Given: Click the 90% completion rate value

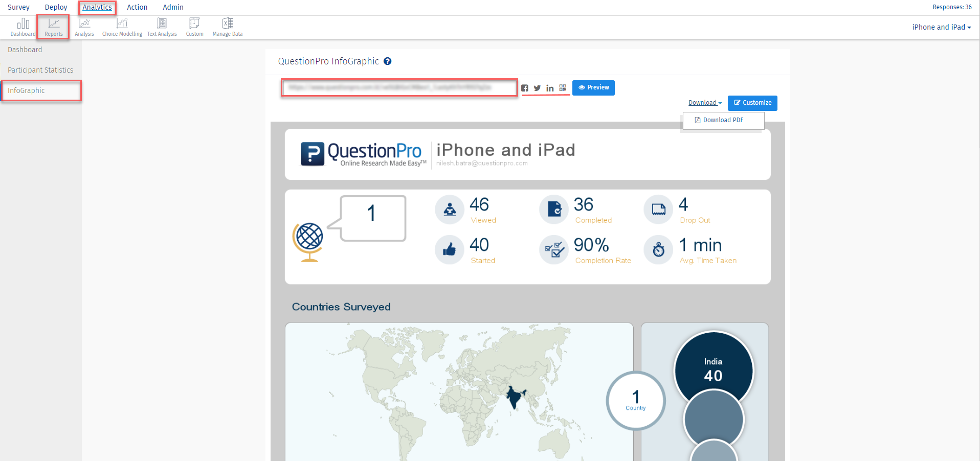Looking at the screenshot, I should (x=591, y=245).
